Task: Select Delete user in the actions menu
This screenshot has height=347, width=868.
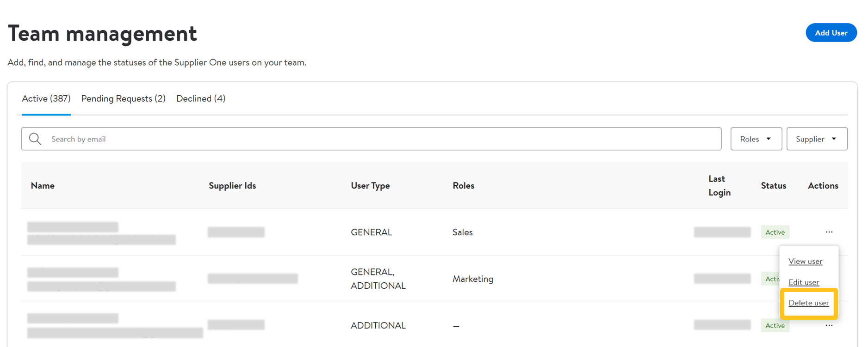Action: 808,303
